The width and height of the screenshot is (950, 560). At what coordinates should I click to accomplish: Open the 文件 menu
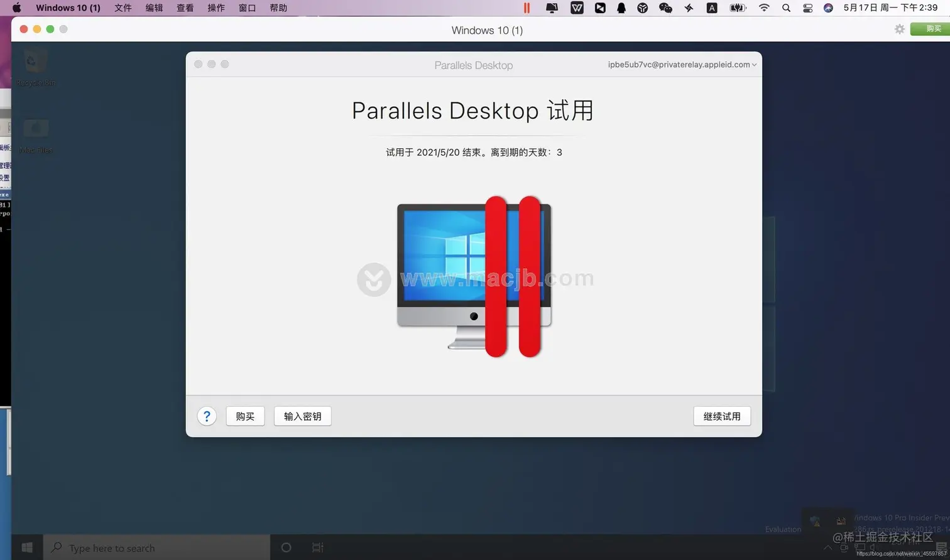click(123, 8)
